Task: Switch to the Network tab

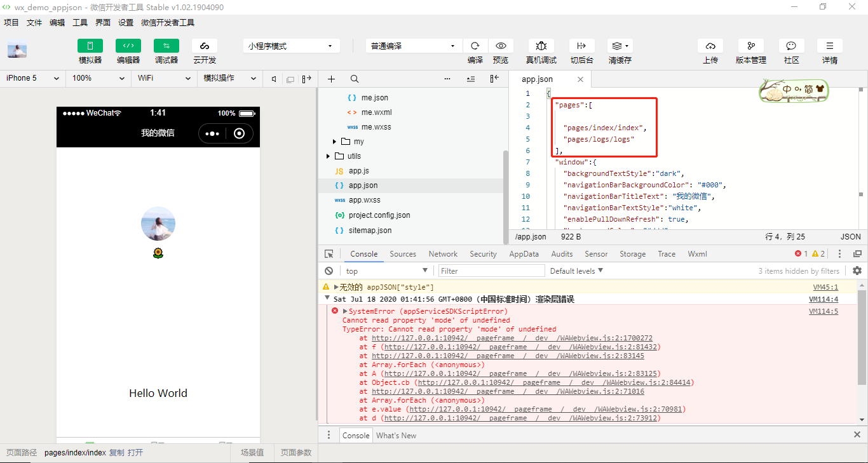Action: click(x=443, y=254)
